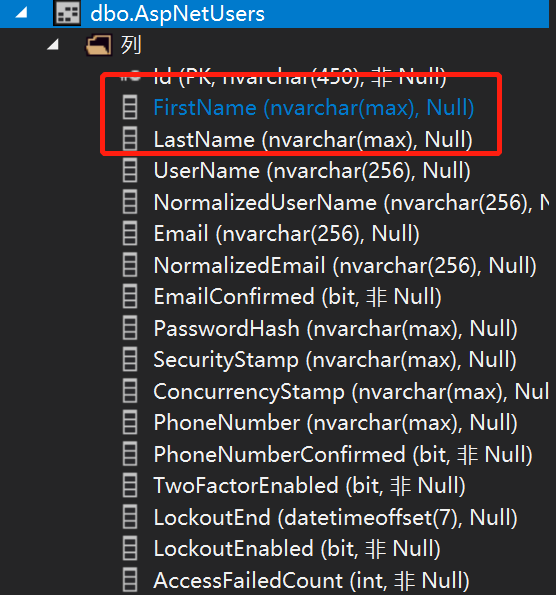Click the SecurityStamp column icon
556x595 pixels.
(130, 360)
